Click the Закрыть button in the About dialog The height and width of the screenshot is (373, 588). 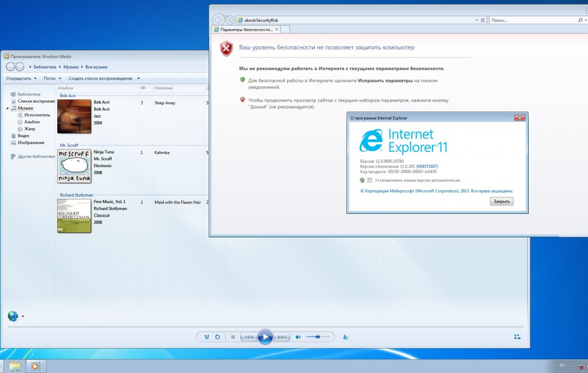(x=501, y=201)
